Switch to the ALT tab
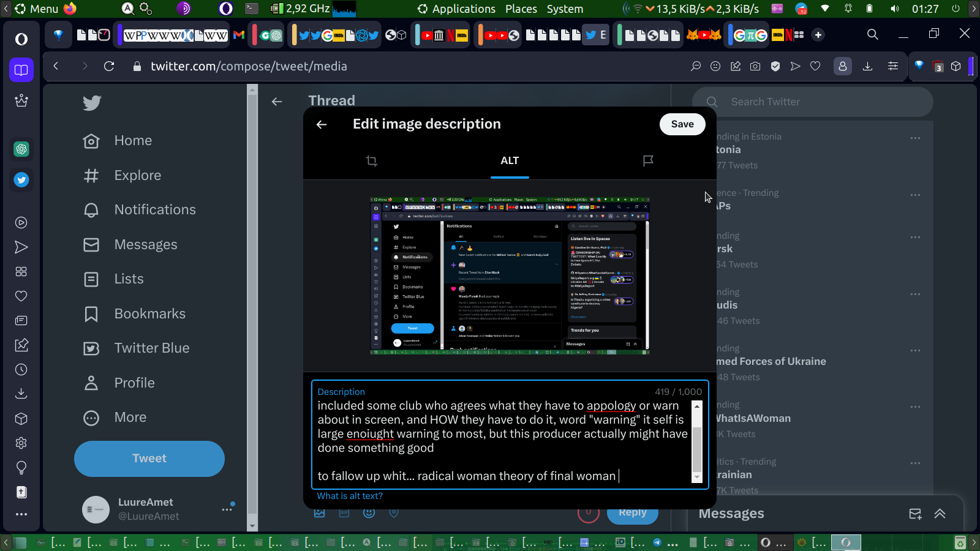 [x=510, y=160]
